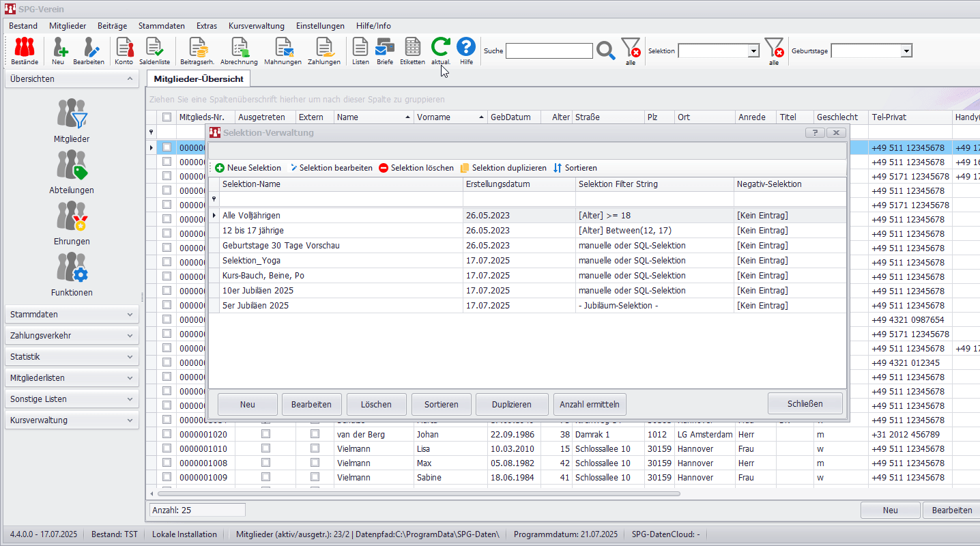Click the Etiketten toolbar icon

pos(412,48)
